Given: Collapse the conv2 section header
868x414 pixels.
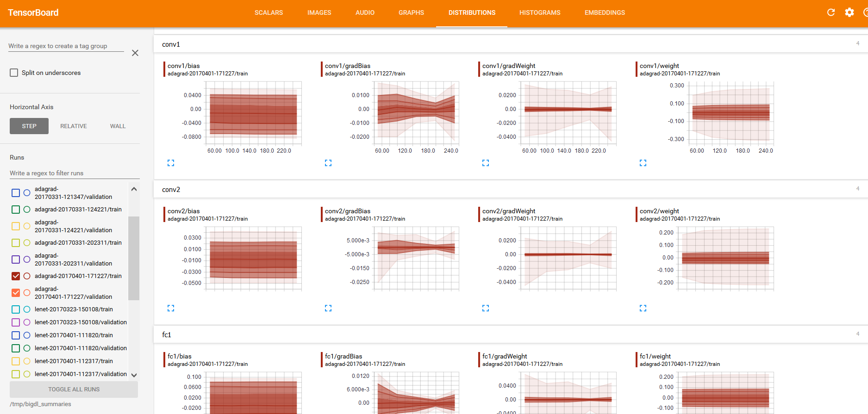Looking at the screenshot, I should (x=171, y=190).
